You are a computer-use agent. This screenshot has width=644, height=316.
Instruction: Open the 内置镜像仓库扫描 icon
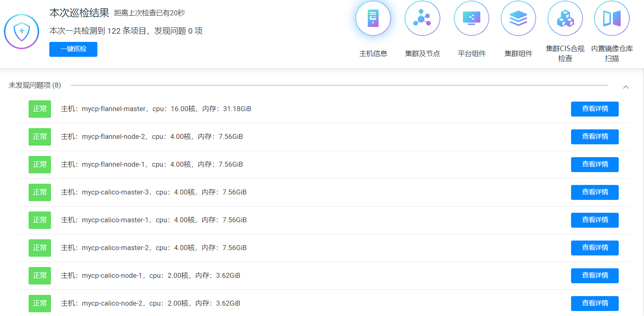612,19
